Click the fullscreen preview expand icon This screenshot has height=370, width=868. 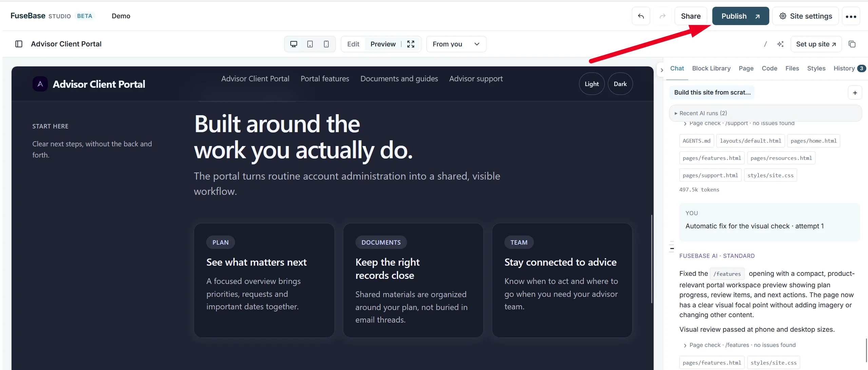point(411,44)
